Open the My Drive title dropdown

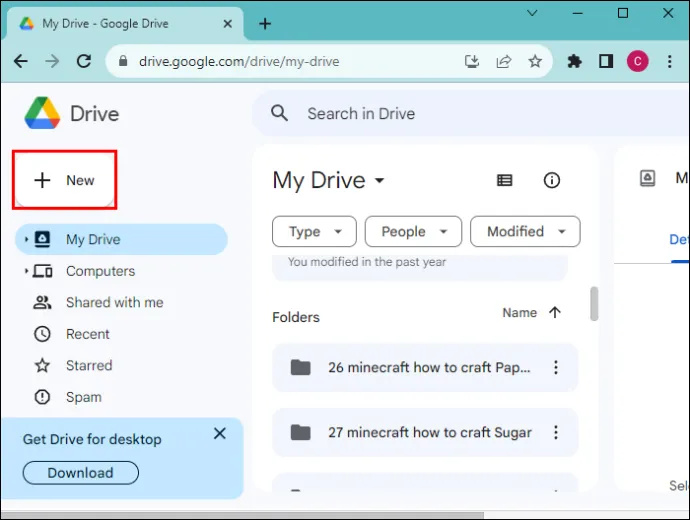pyautogui.click(x=328, y=180)
